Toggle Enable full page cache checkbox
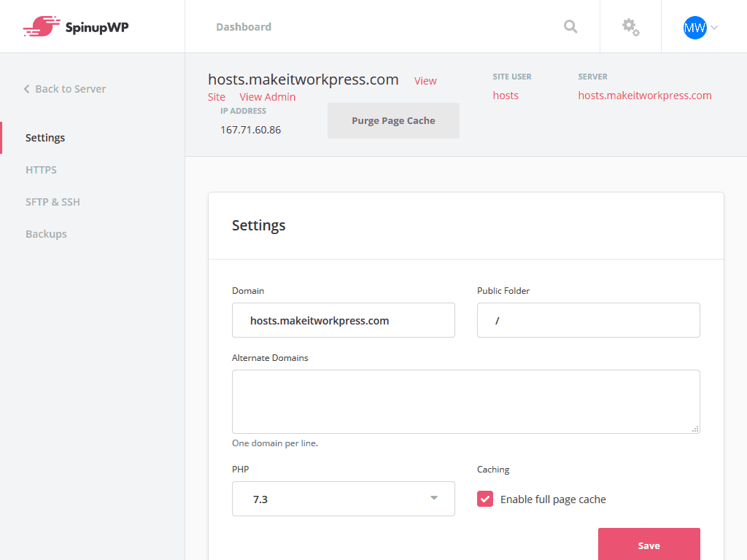Viewport: 747px width, 560px height. 485,499
